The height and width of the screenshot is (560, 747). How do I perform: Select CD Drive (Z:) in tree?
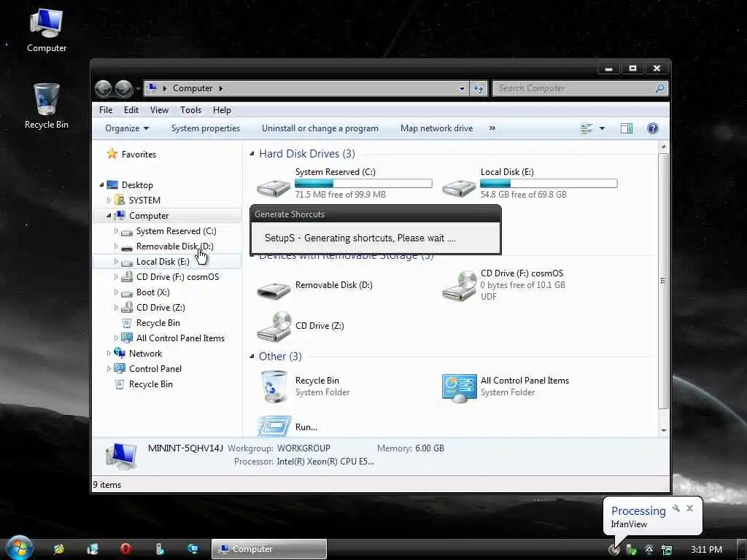pyautogui.click(x=160, y=308)
